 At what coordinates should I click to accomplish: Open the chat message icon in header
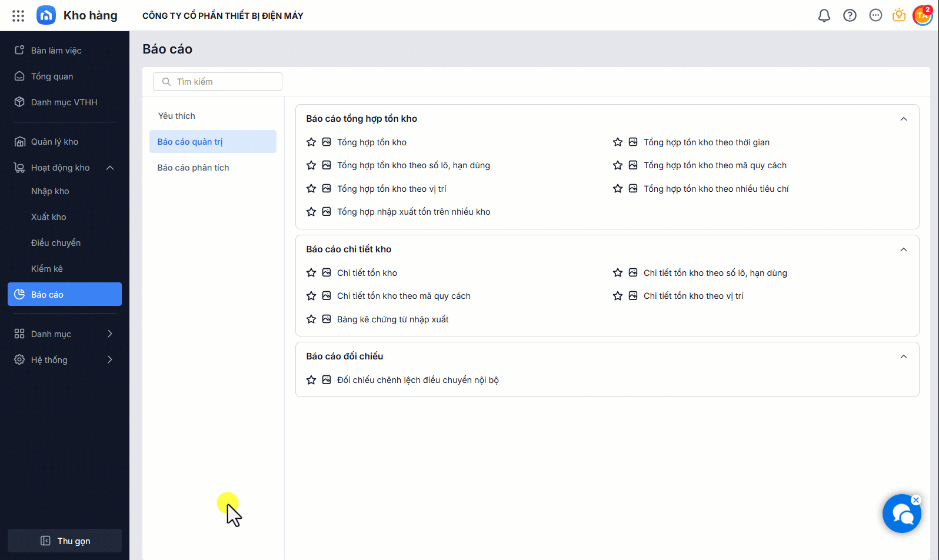pyautogui.click(x=875, y=16)
